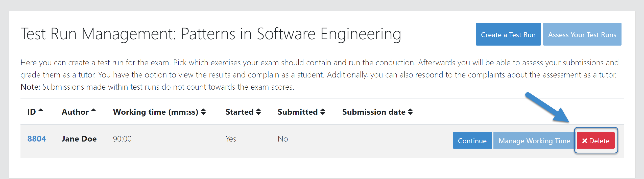
Task: Open test run 8804 via its ID link
Action: 37,138
